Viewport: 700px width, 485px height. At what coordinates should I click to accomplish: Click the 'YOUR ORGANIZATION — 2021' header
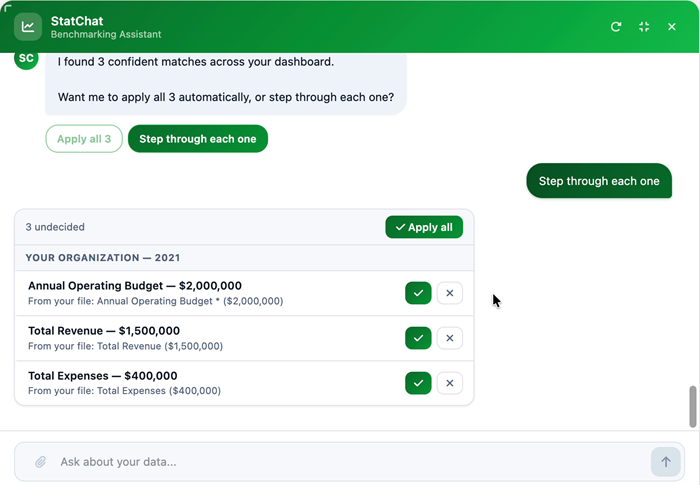[103, 258]
